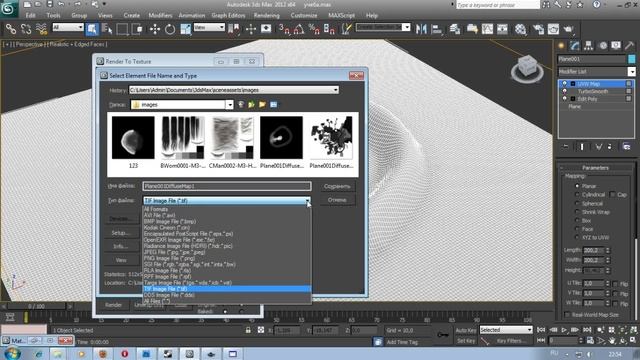
Task: Open the Hierarchy command panel tab
Action: (x=589, y=45)
